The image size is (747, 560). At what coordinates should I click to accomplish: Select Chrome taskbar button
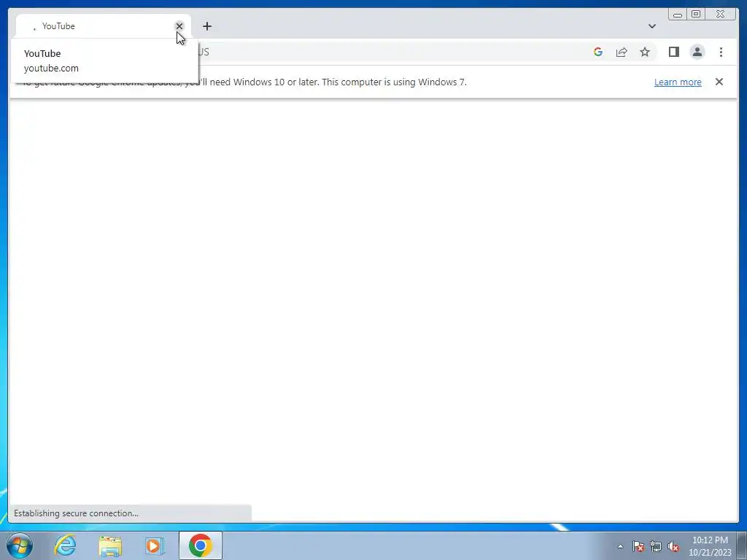[x=201, y=545]
